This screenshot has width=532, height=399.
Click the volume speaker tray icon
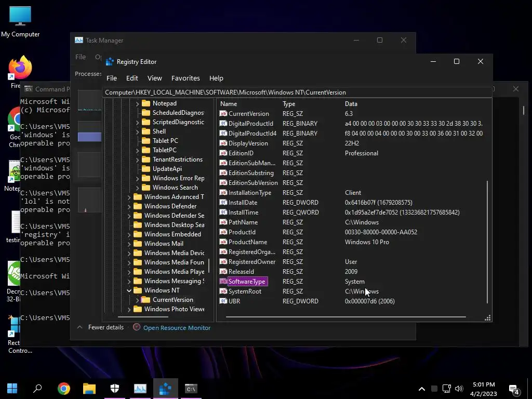[x=459, y=389]
